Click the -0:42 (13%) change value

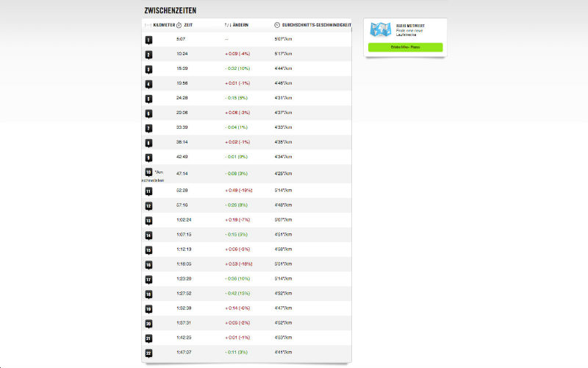237,293
